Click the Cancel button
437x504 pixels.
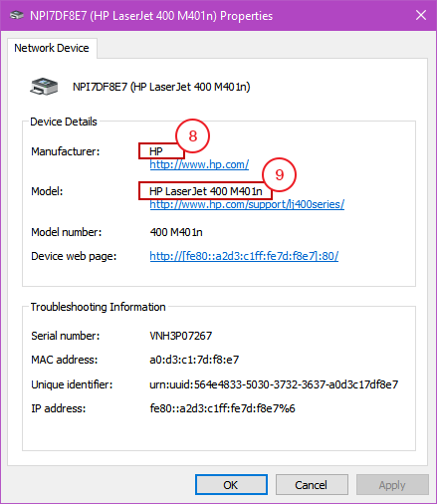312,485
